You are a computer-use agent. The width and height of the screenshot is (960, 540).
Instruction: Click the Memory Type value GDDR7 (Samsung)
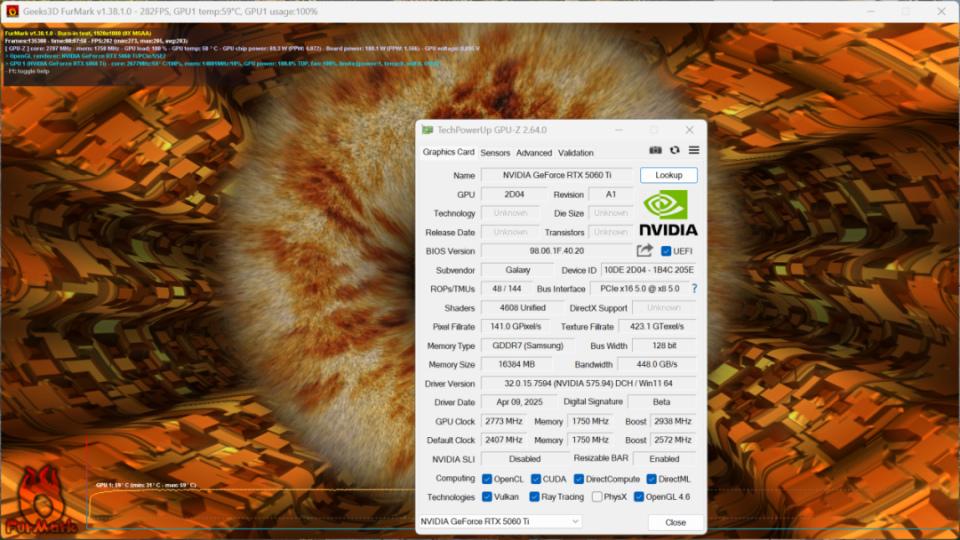(x=527, y=346)
